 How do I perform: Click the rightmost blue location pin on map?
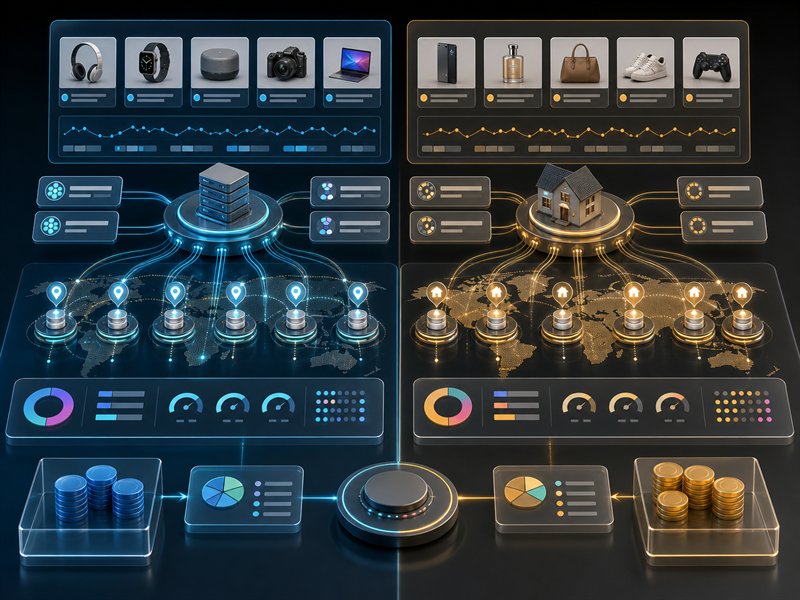pyautogui.click(x=358, y=294)
